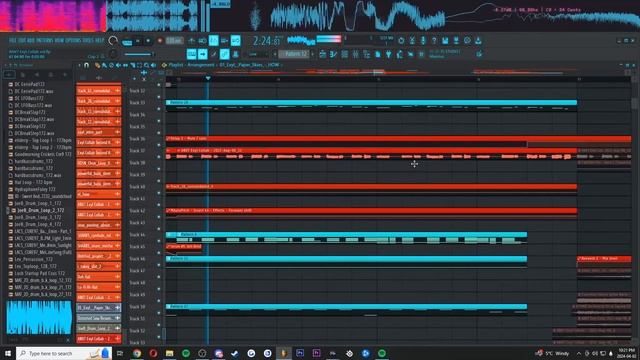This screenshot has height=360, width=640.
Task: Select the Playlist zoom magnifier tool
Action: (x=147, y=65)
